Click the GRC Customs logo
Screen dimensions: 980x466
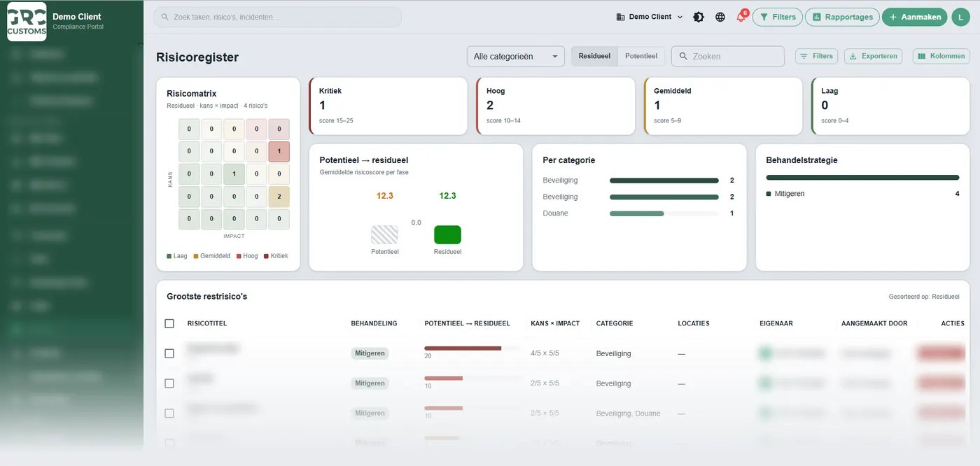pos(27,22)
